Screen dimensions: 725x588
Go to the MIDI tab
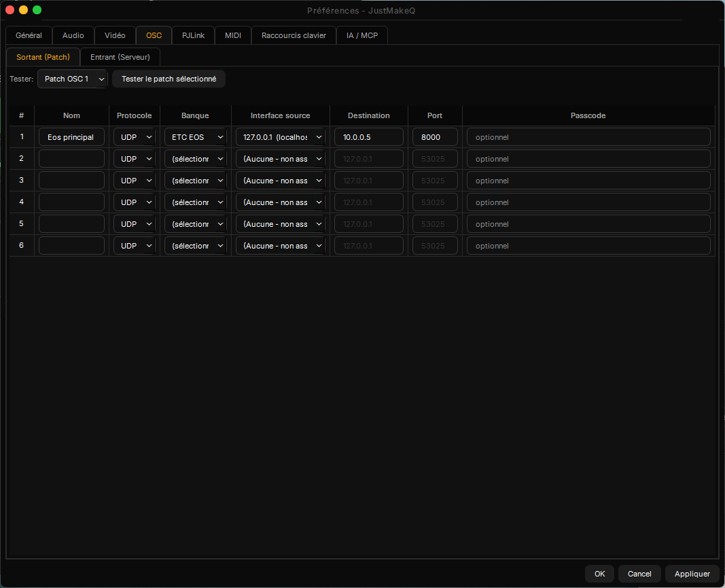point(233,35)
